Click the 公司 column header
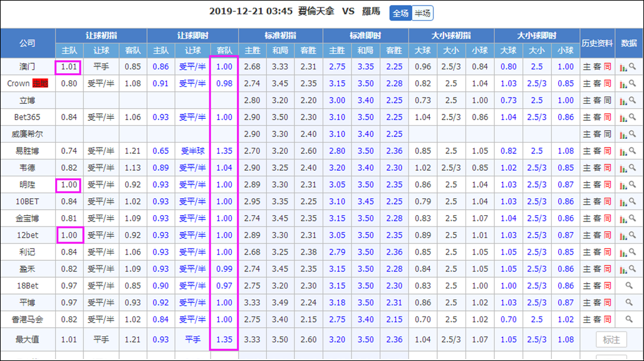The width and height of the screenshot is (644, 361). (28, 43)
